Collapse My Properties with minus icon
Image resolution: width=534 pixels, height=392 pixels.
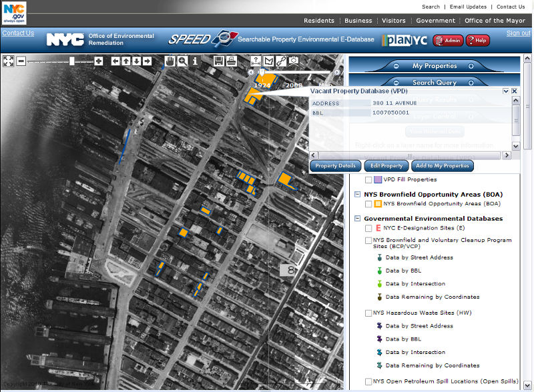click(396, 66)
